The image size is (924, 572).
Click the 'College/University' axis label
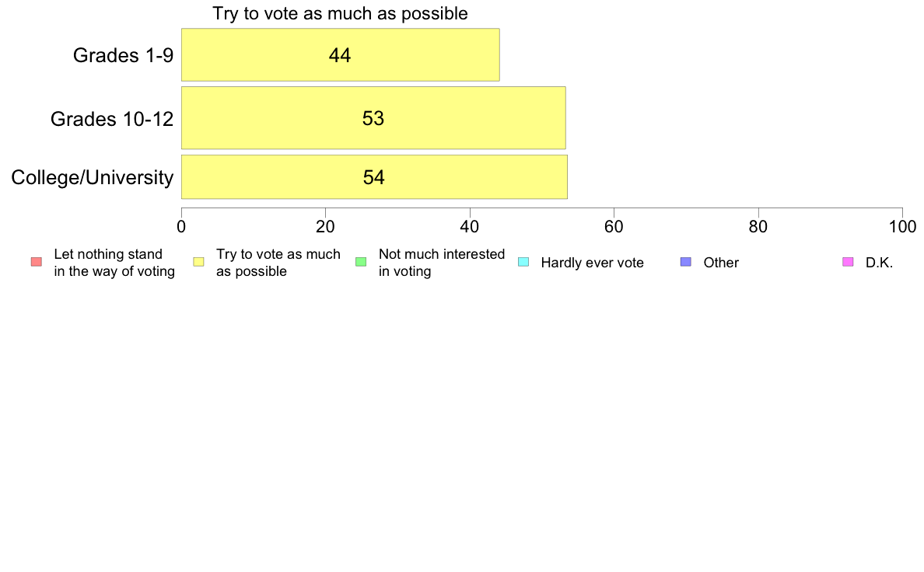(x=93, y=177)
